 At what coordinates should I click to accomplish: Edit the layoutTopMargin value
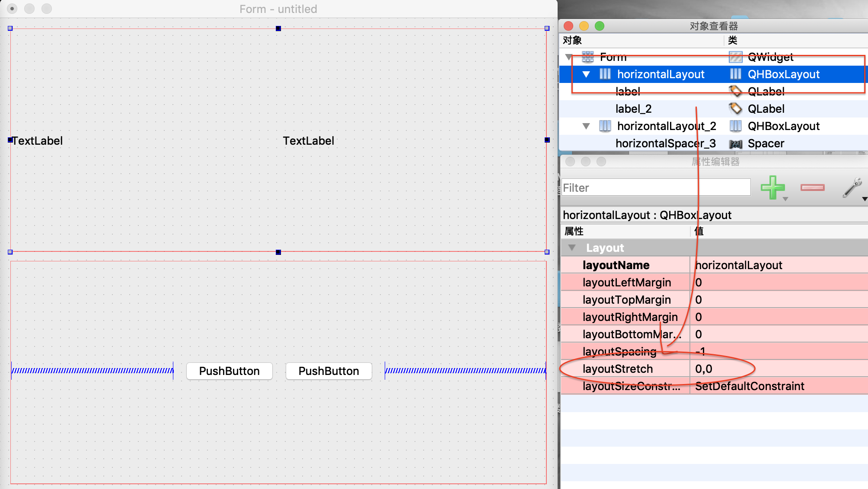click(x=779, y=300)
